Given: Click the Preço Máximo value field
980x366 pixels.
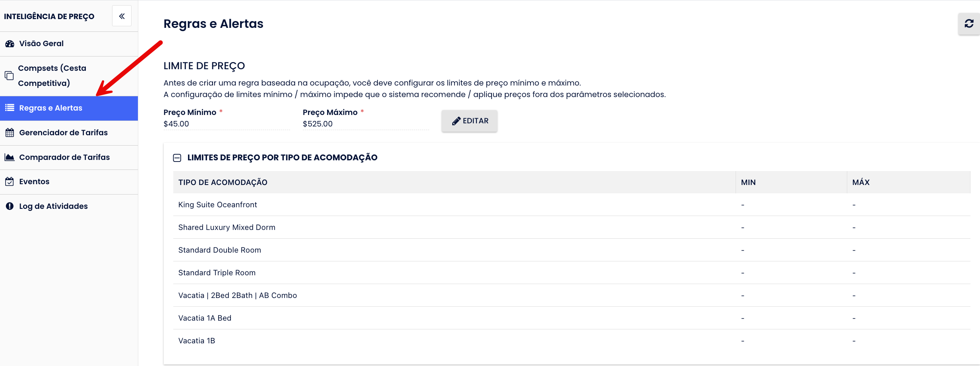Looking at the screenshot, I should coord(366,124).
